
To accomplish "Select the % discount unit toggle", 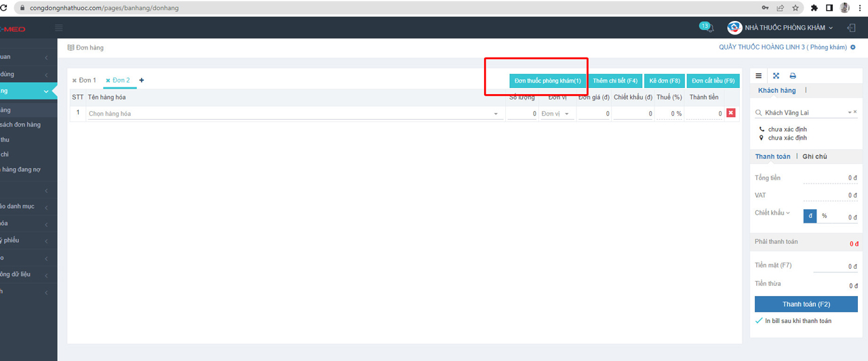I will click(x=824, y=216).
